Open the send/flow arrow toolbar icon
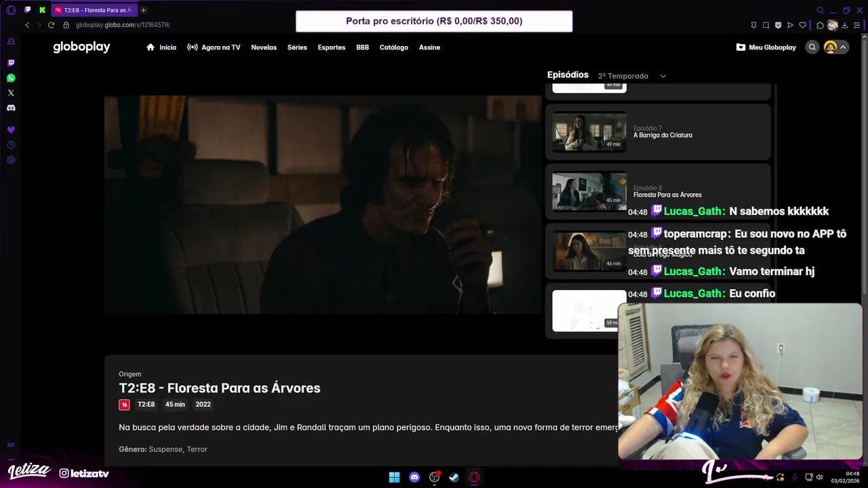This screenshot has height=488, width=868. coord(790,25)
